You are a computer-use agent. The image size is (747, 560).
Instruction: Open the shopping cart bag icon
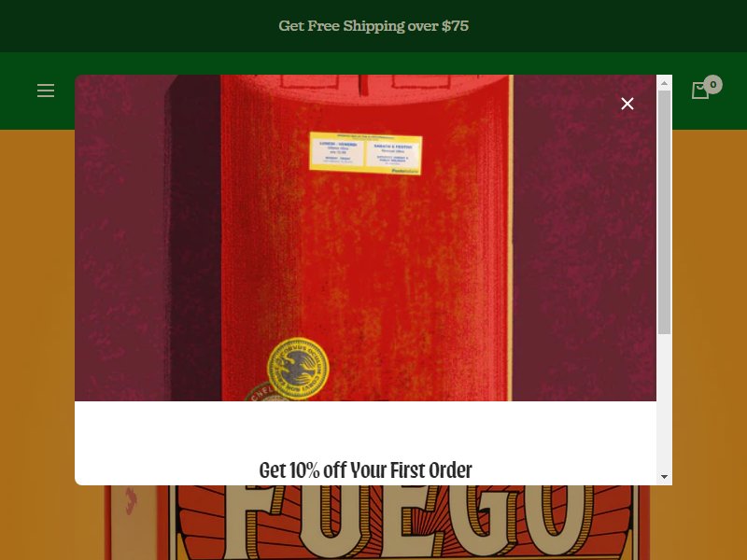(x=699, y=91)
